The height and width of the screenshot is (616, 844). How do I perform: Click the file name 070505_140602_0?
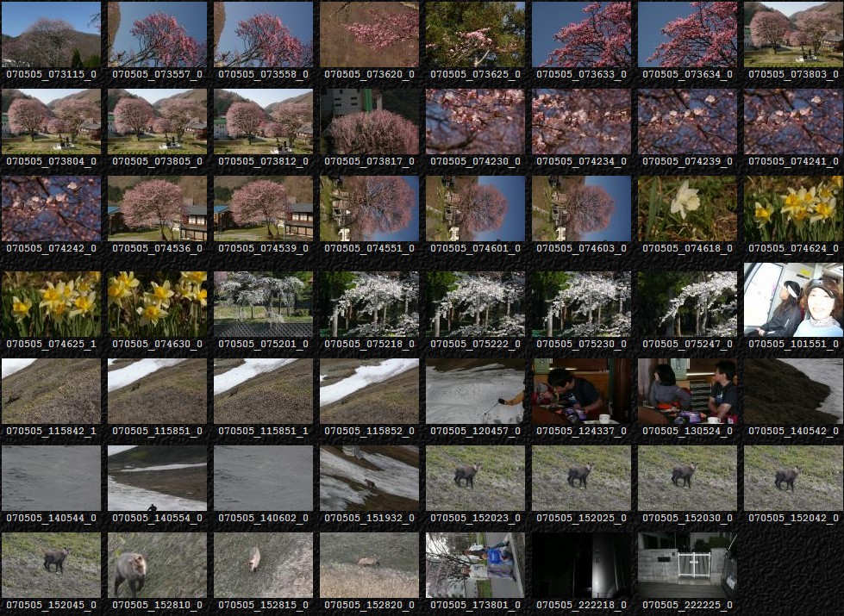[263, 518]
